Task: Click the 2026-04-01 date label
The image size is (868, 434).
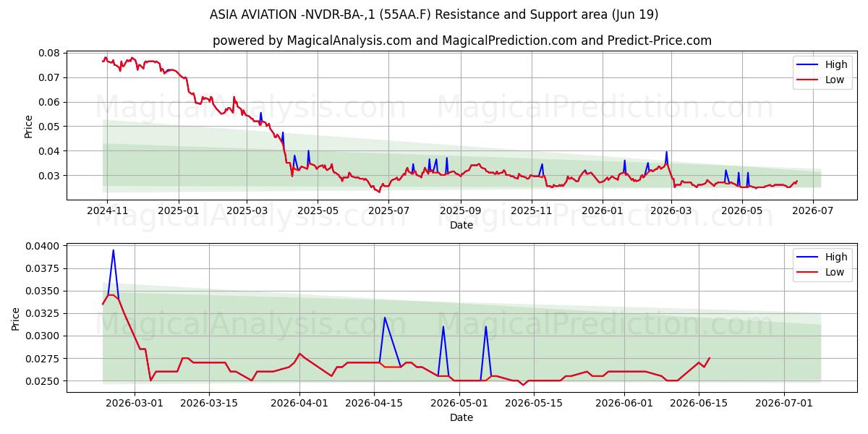Action: [299, 404]
